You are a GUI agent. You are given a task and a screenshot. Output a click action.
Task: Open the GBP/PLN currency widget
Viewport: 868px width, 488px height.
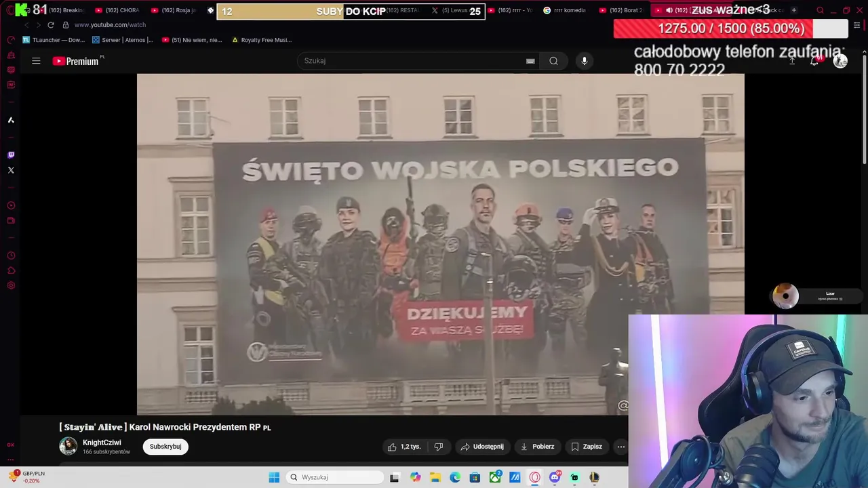(27, 477)
